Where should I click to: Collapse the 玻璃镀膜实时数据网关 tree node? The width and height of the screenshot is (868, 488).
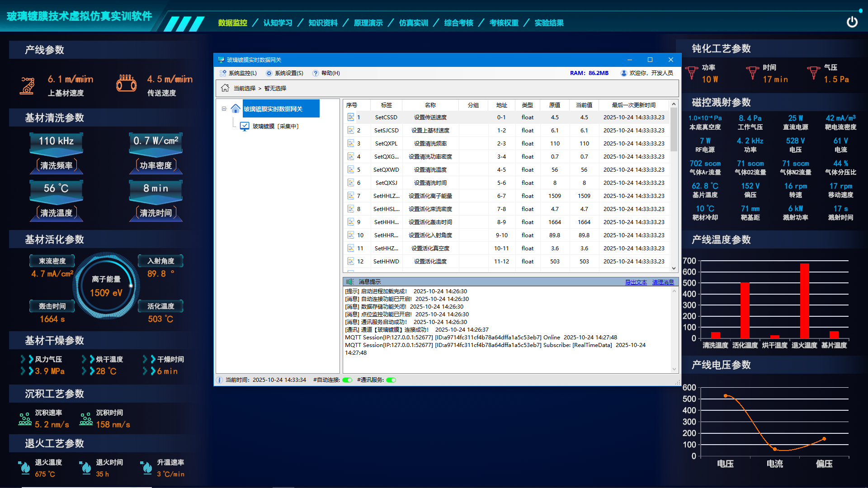[x=224, y=109]
